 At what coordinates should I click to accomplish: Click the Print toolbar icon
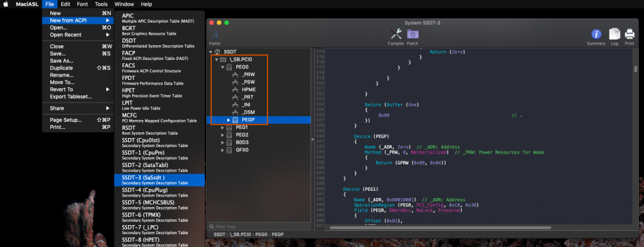pos(629,35)
